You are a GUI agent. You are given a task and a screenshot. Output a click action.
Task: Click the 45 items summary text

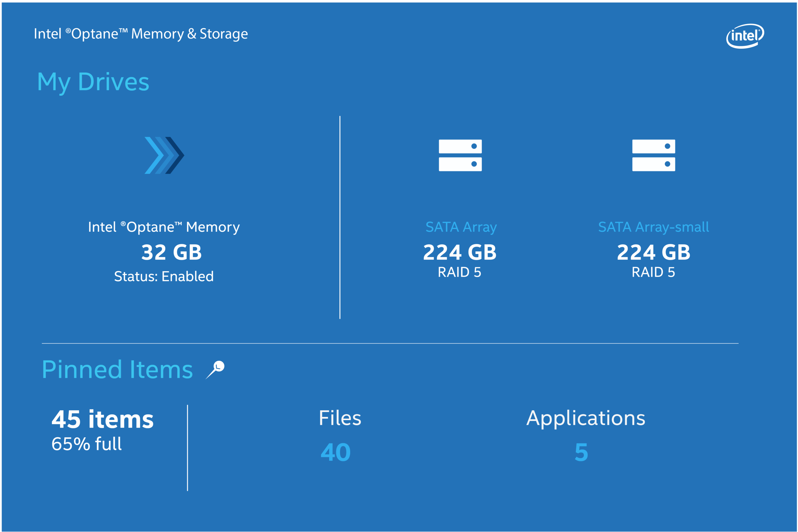[102, 420]
